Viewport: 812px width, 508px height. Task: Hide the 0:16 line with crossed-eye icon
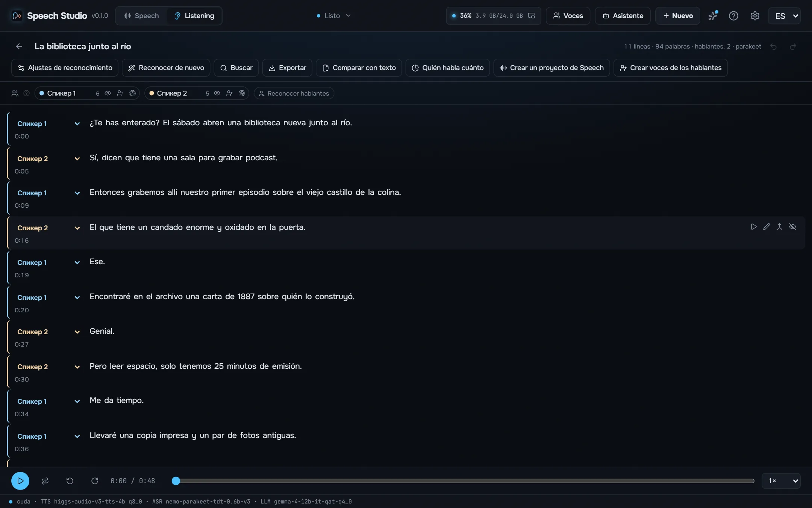pos(792,227)
